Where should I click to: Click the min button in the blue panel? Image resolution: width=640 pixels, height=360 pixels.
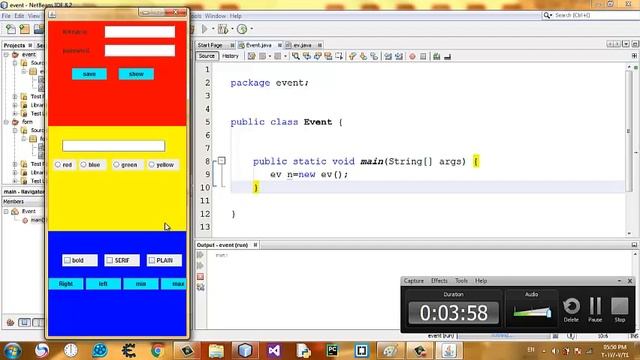(x=141, y=284)
